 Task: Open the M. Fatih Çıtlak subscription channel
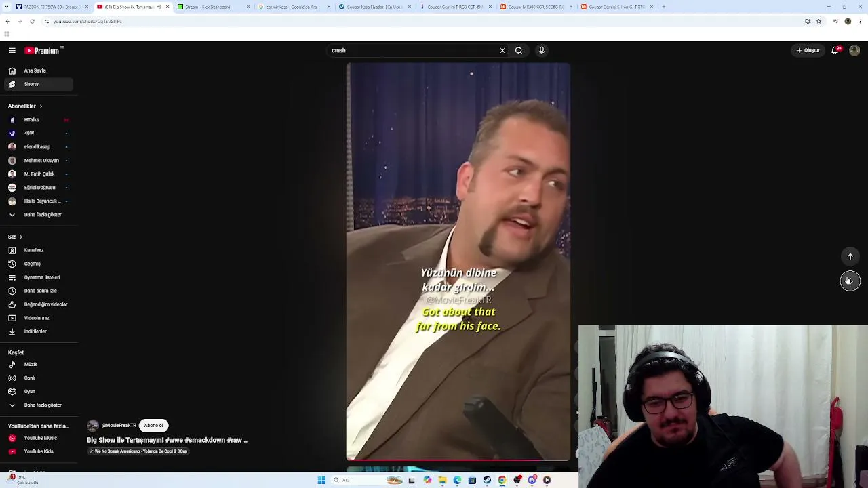coord(39,174)
